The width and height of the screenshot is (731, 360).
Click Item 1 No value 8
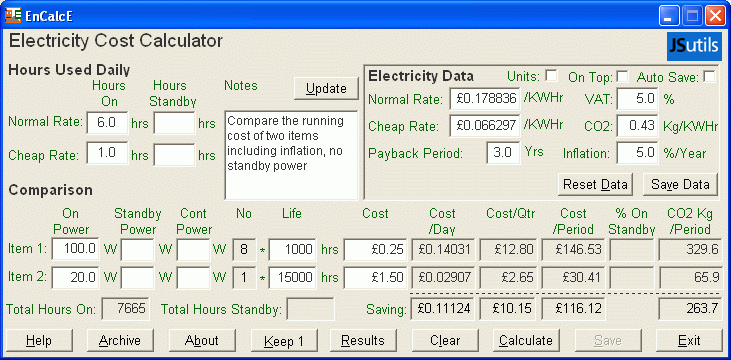[x=244, y=249]
